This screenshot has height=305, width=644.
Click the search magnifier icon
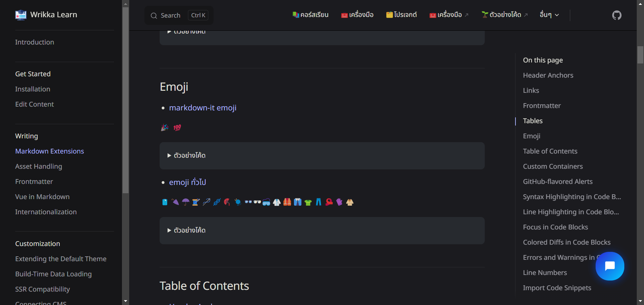point(154,16)
